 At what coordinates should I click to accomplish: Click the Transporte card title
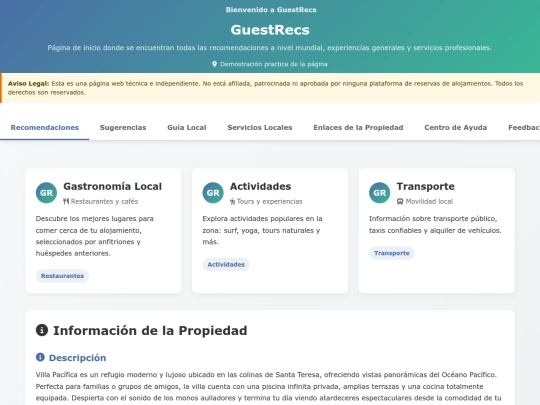pos(426,186)
